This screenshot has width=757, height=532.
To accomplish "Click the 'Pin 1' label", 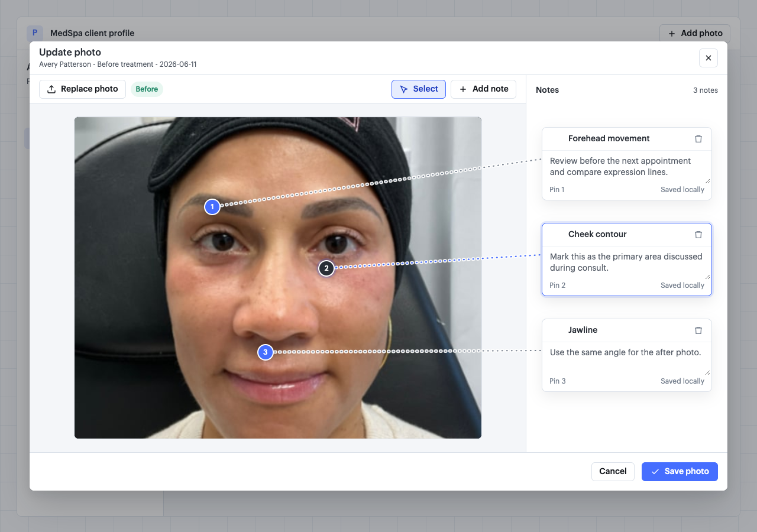I will tap(557, 190).
